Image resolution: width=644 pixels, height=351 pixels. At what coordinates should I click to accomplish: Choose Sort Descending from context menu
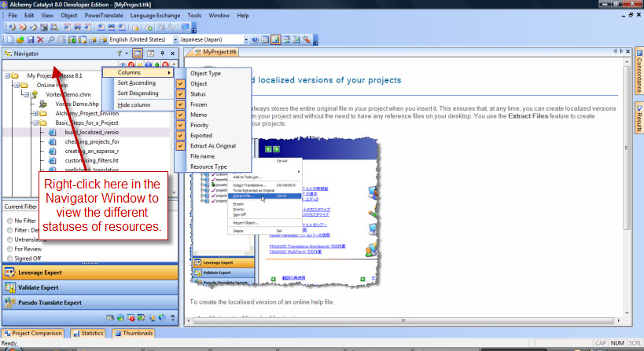[138, 93]
